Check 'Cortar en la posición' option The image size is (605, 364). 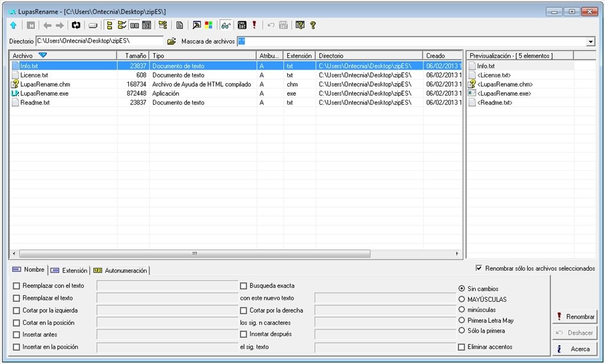coord(16,323)
